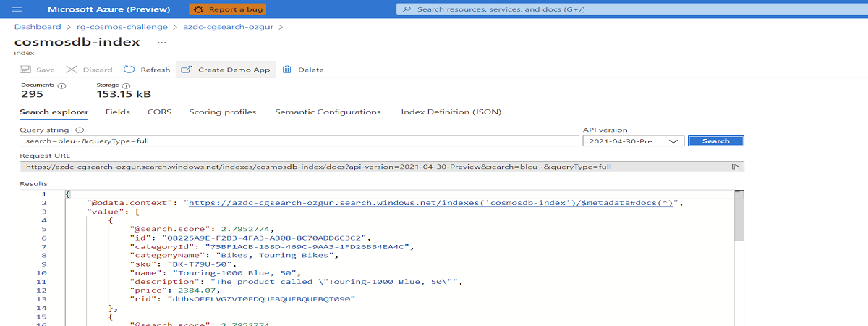
Task: Open azdc-cgsearch-ozgur breadcrumb link
Action: (228, 27)
